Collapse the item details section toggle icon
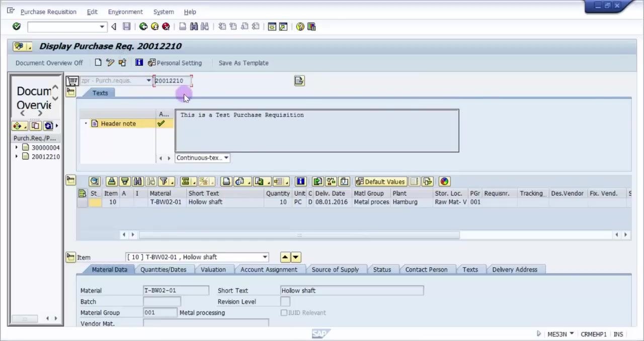644x341 pixels. [70, 257]
